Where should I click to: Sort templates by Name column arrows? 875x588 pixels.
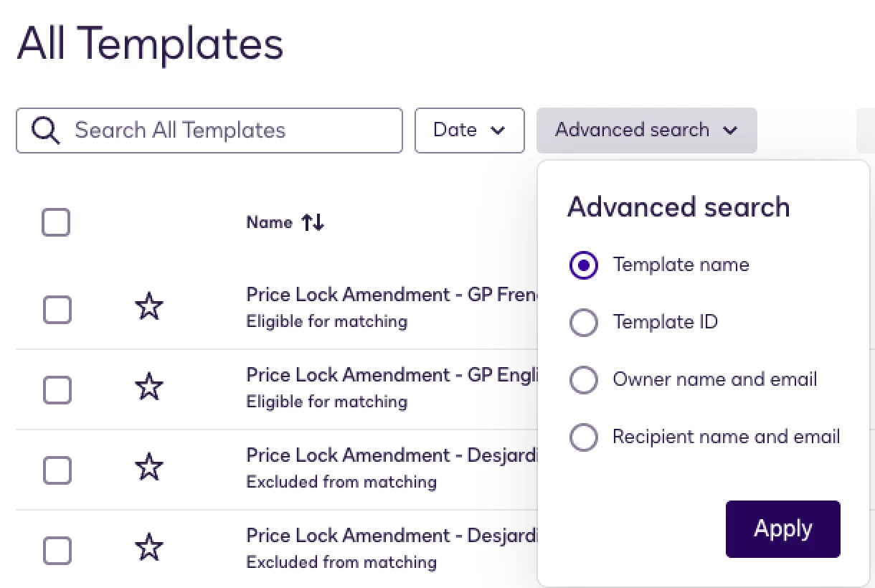[x=313, y=223]
